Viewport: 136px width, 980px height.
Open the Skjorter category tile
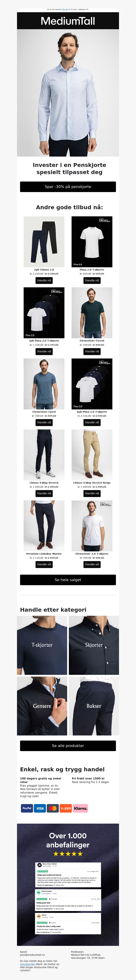(x=94, y=645)
